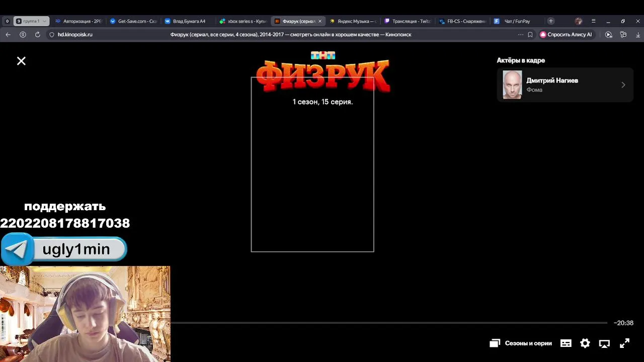Switch to the xbox series s tab

coord(243,21)
